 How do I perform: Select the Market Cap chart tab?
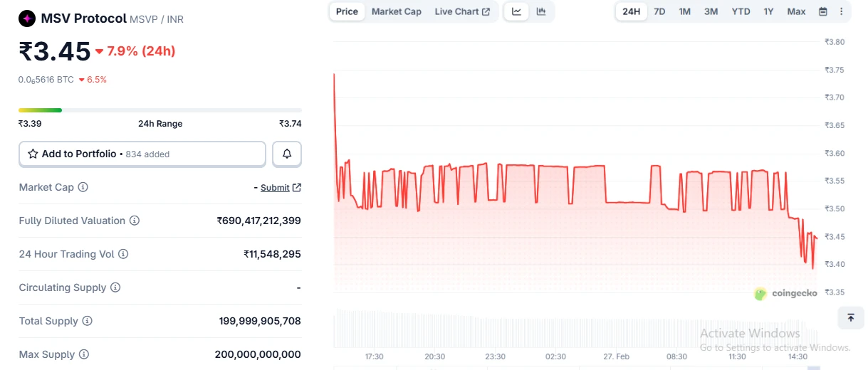(397, 11)
